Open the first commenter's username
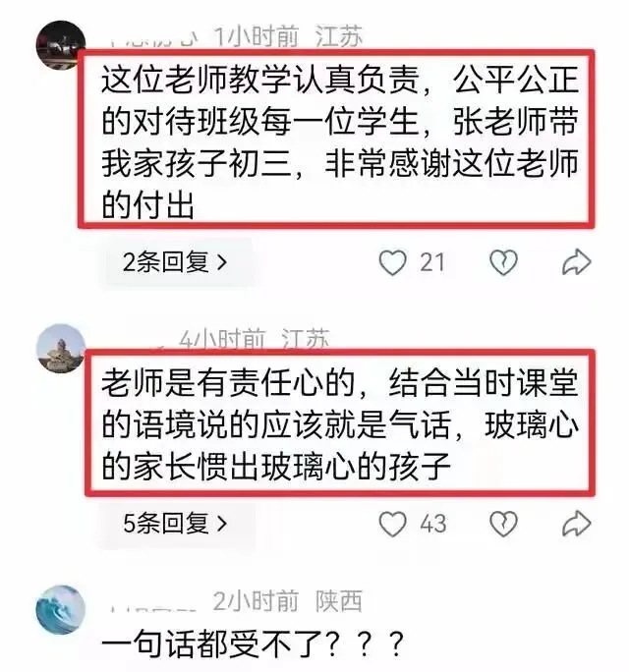Image resolution: width=629 pixels, height=672 pixels. (153, 39)
